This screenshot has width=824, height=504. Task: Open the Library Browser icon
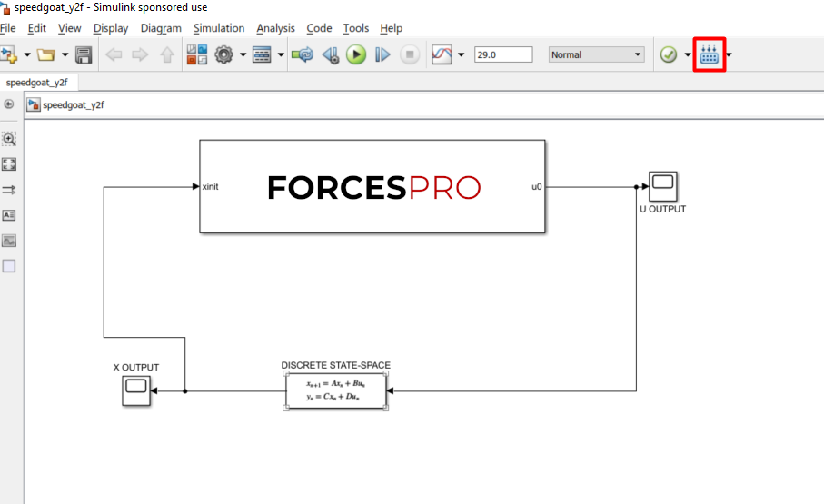(x=196, y=55)
